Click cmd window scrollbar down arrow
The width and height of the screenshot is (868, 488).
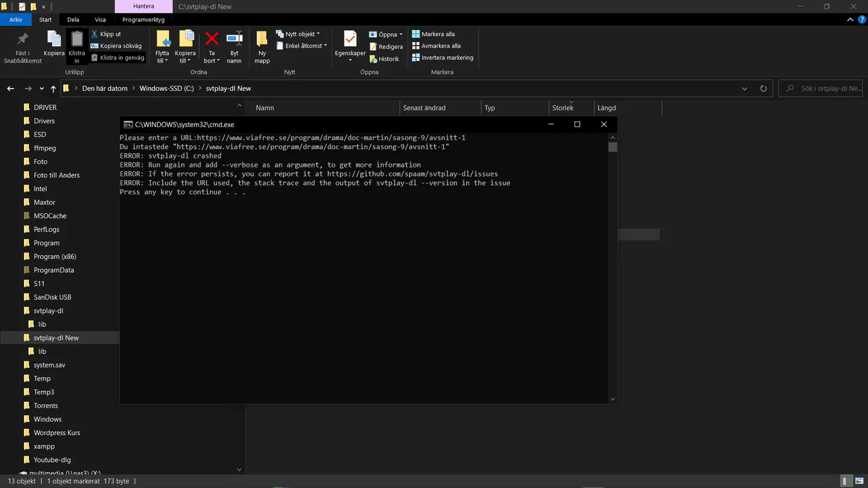click(x=612, y=399)
